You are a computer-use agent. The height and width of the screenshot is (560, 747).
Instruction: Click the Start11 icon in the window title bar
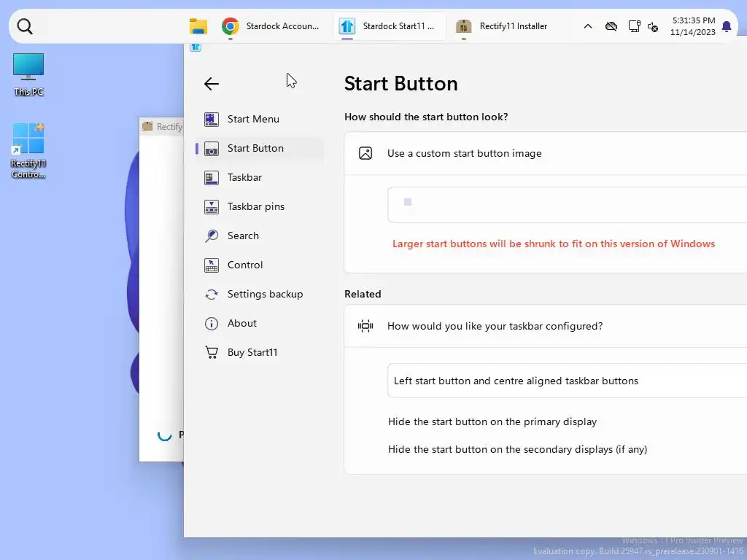click(196, 47)
